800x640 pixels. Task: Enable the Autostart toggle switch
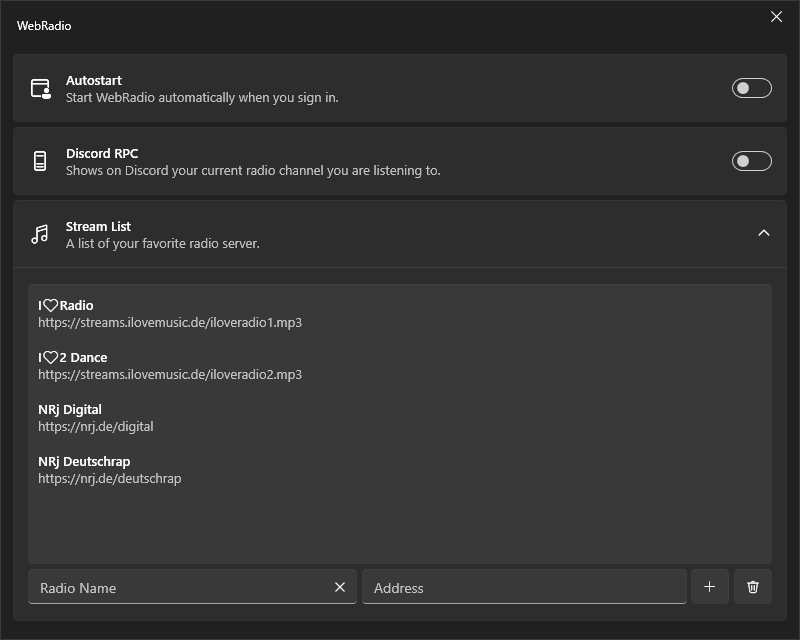point(752,88)
